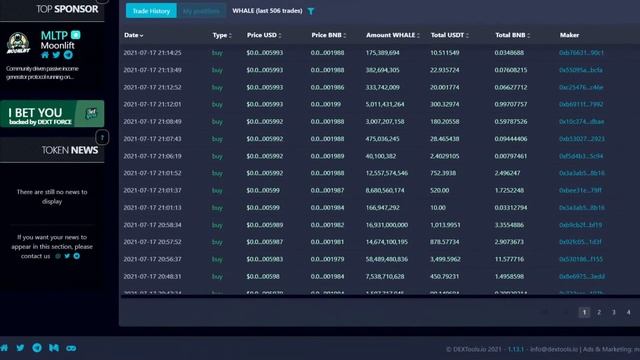640x360 pixels.
Task: Switch to the Trade History tab
Action: [151, 11]
